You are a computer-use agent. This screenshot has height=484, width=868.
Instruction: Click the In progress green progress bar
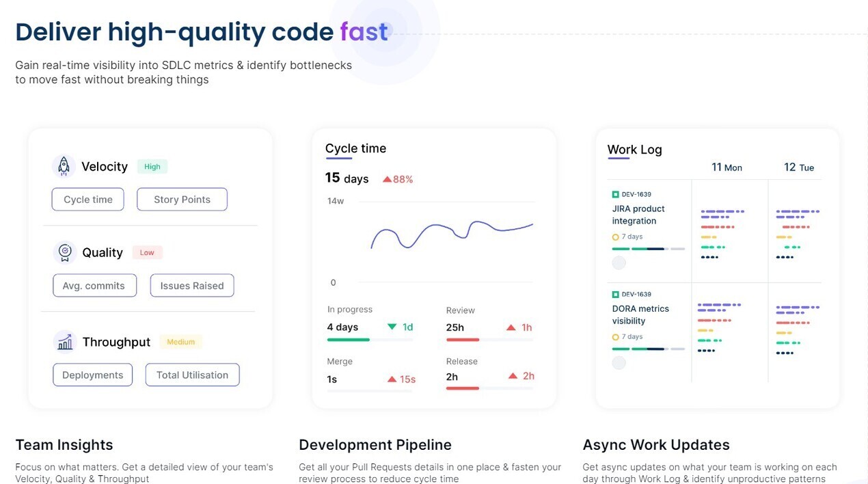349,340
